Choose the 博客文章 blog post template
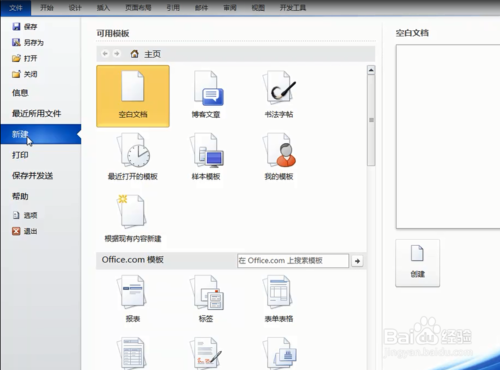The image size is (500, 370). pos(206,95)
